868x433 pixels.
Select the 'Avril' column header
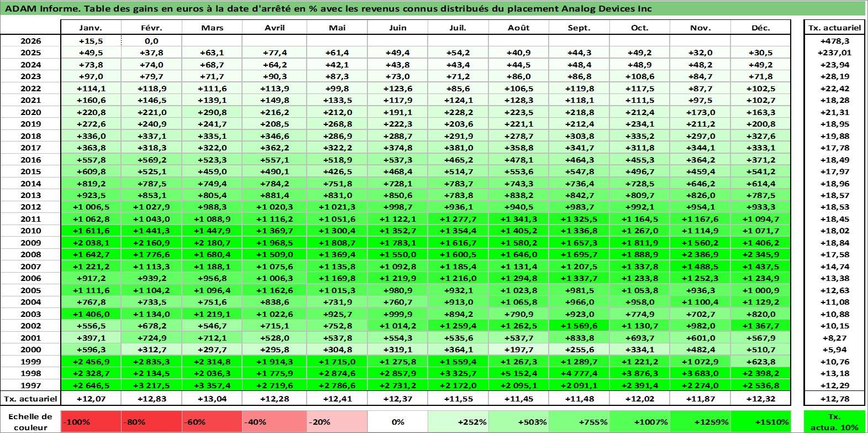click(274, 28)
